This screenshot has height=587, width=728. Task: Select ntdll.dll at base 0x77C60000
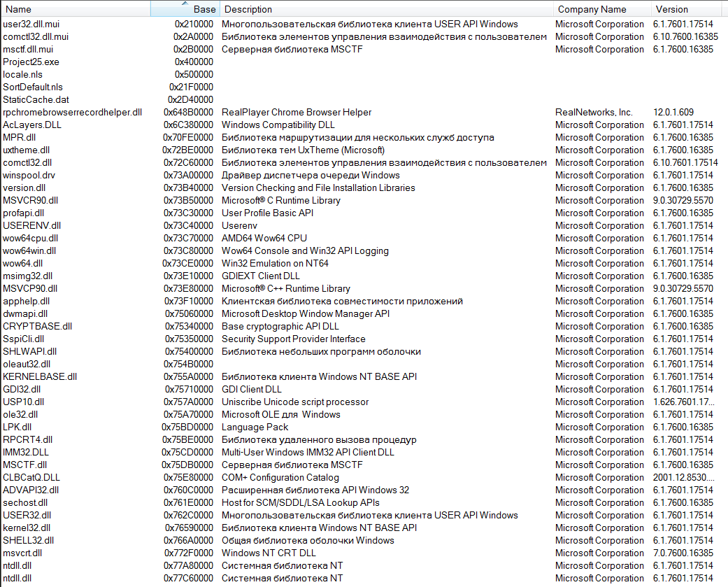point(364,578)
